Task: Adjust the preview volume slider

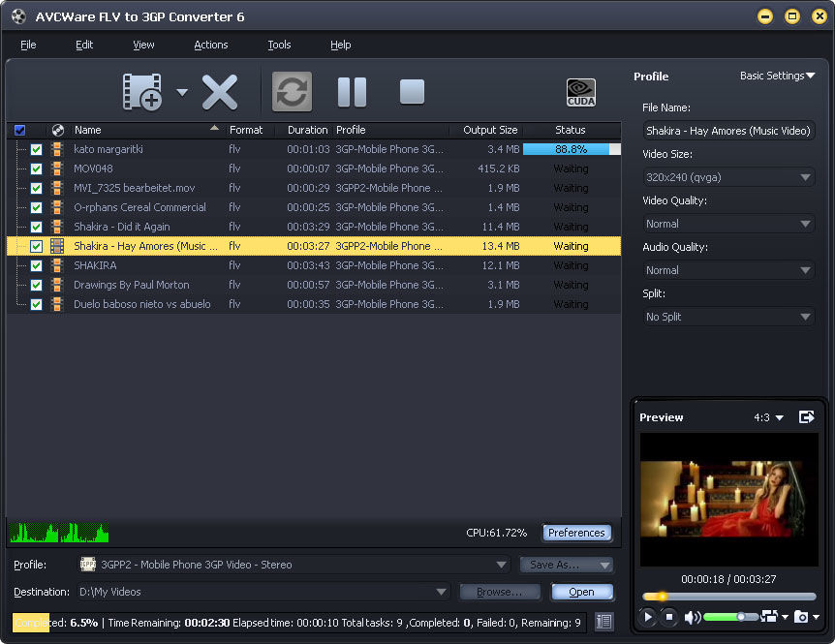Action: pos(730,617)
